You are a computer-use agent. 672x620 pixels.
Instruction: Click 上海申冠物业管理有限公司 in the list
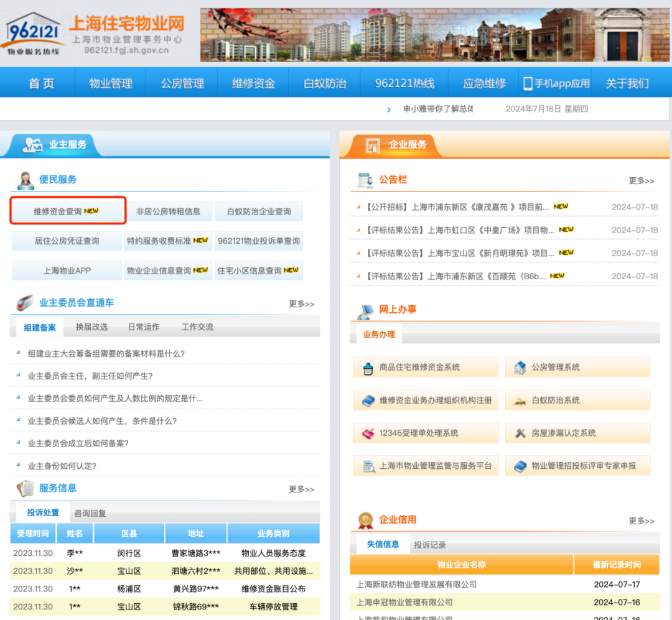click(404, 603)
